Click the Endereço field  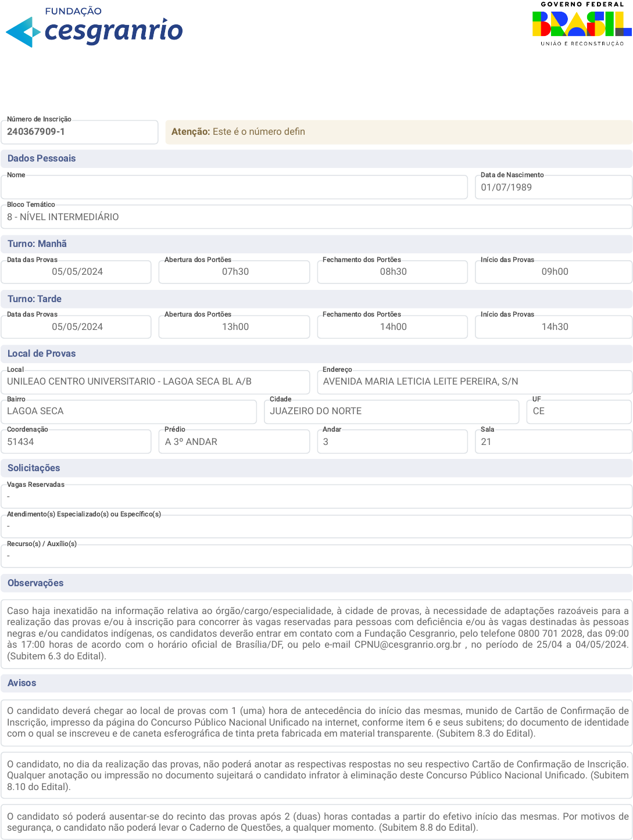(474, 382)
